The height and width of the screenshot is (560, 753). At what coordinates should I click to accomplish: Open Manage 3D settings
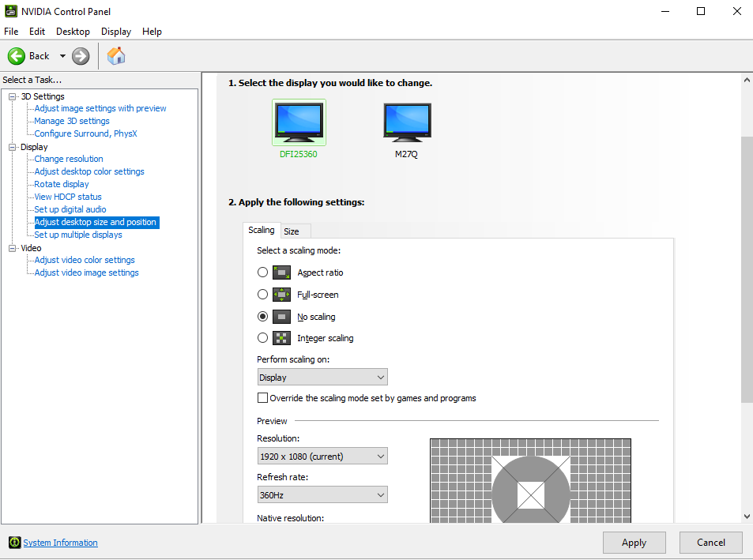click(72, 121)
